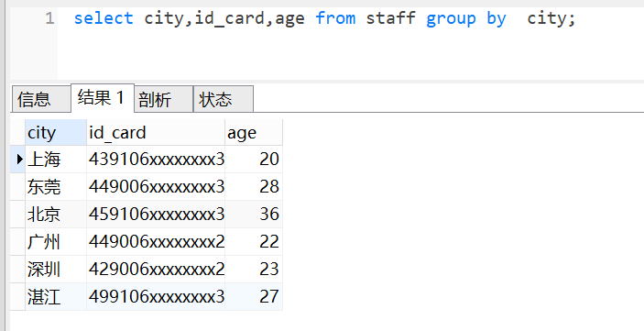Select the 北京 city cell

pyautogui.click(x=56, y=215)
